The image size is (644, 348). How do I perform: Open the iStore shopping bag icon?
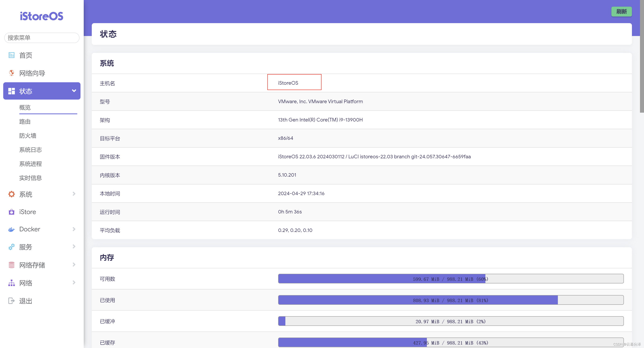[11, 212]
